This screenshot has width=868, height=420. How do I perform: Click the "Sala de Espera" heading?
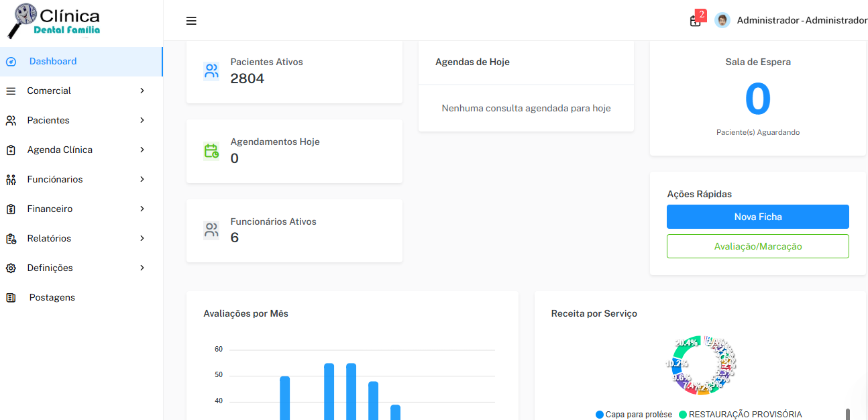tap(758, 62)
